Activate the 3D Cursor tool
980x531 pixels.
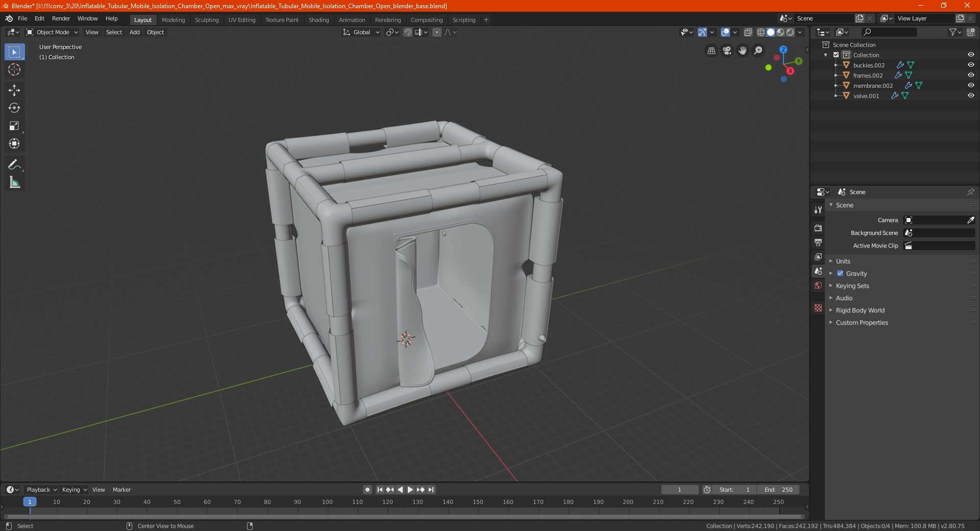coord(14,69)
